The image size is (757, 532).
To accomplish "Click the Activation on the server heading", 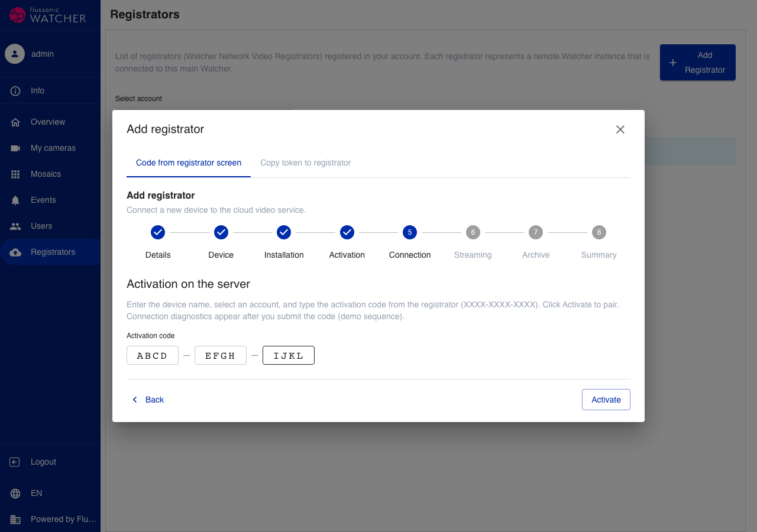I will pos(189,284).
